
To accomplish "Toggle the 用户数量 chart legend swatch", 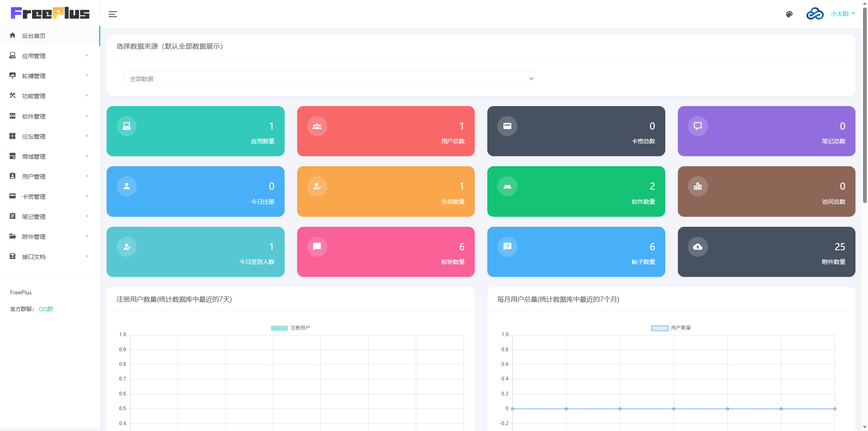I will click(660, 328).
